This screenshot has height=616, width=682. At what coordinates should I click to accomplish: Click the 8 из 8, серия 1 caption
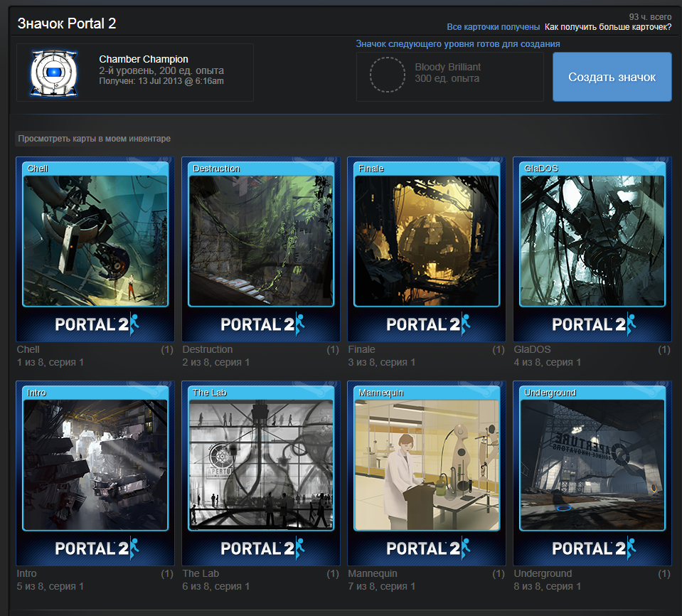point(547,586)
